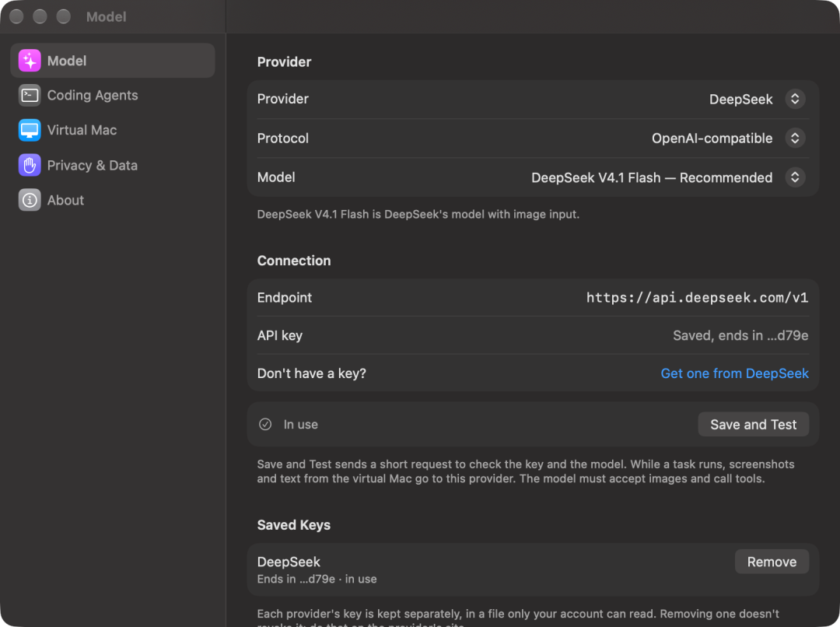Click the API key field showing Saved
Image resolution: width=840 pixels, height=627 pixels.
740,335
